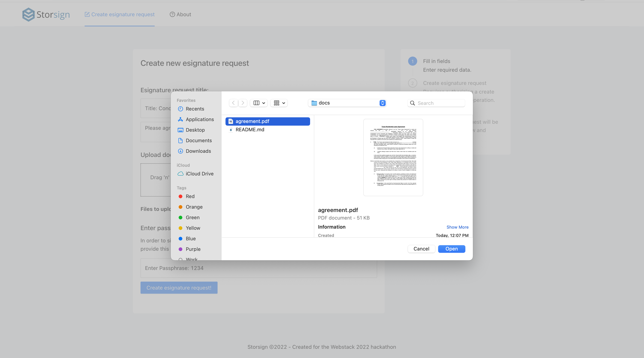This screenshot has height=358, width=644.
Task: Open Applications folder in sidebar
Action: pyautogui.click(x=199, y=119)
